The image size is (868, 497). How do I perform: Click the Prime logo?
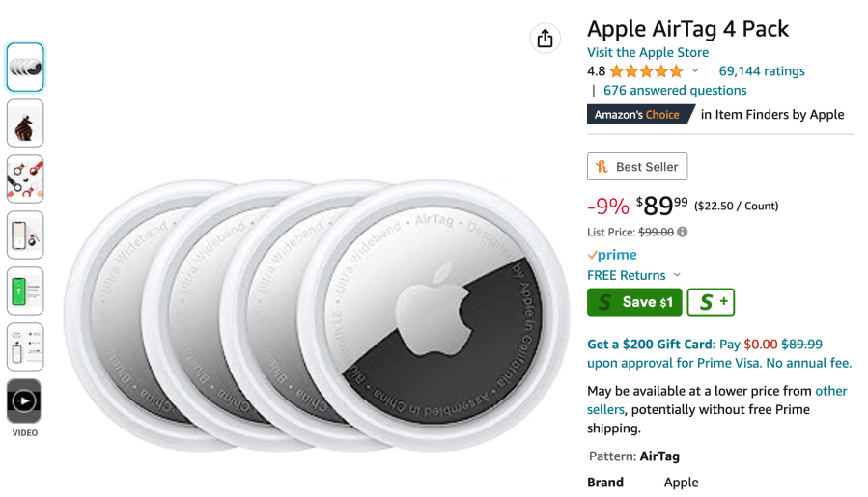click(612, 255)
